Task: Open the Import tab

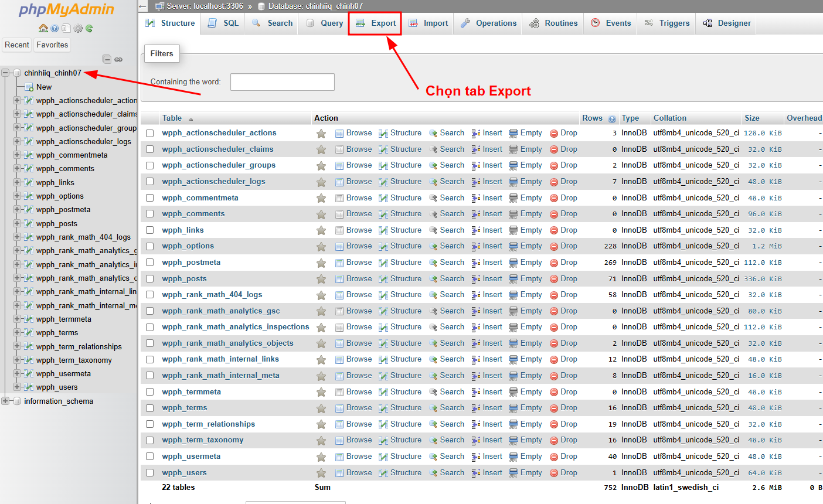Action: click(x=428, y=23)
